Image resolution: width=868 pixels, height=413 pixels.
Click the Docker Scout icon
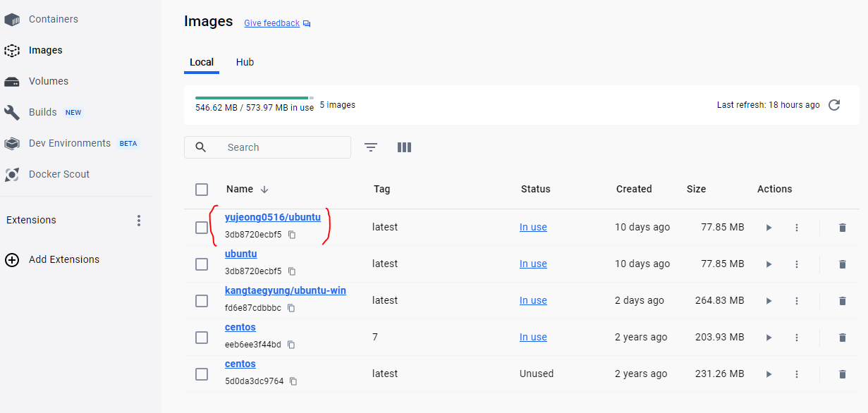tap(12, 175)
